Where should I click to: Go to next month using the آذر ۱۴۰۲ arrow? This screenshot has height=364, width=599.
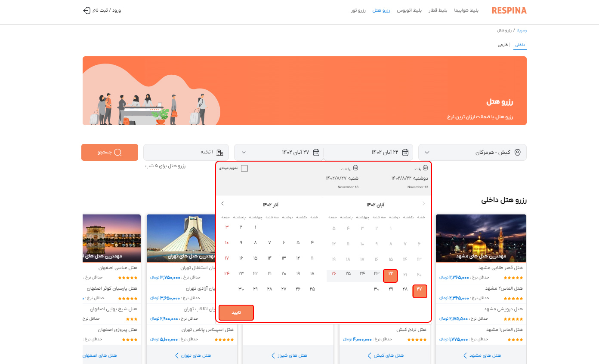[222, 204]
